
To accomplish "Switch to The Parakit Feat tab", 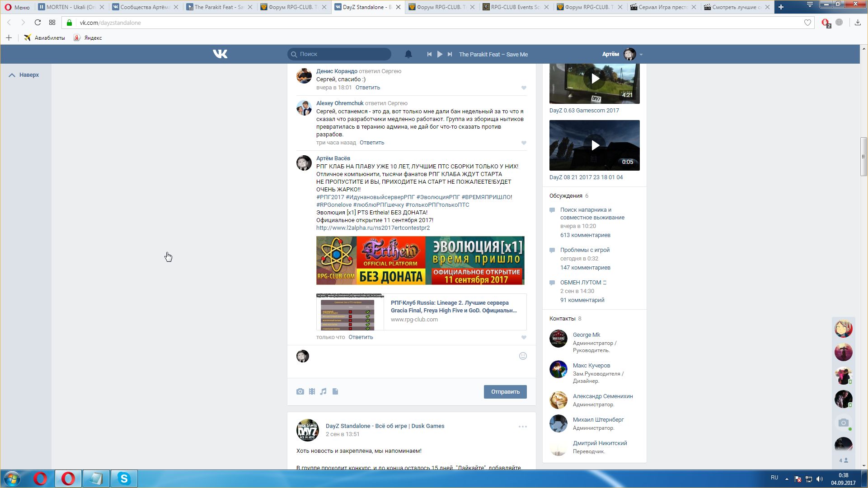I will (x=219, y=7).
